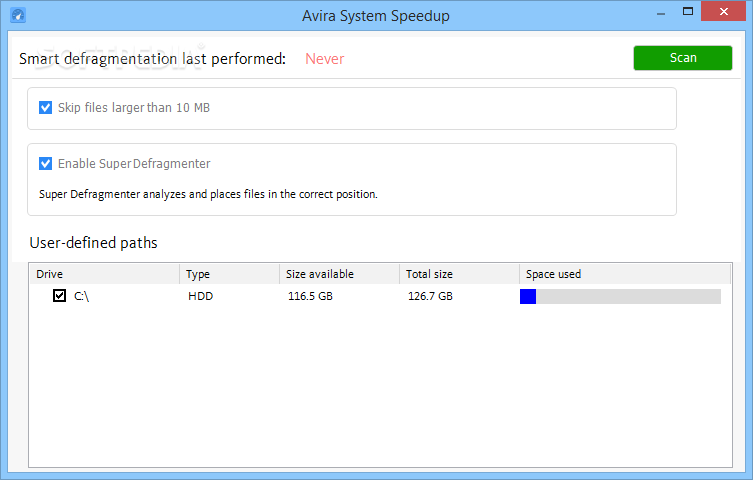Click Smart defragmentation last performed label
753x480 pixels.
(152, 59)
